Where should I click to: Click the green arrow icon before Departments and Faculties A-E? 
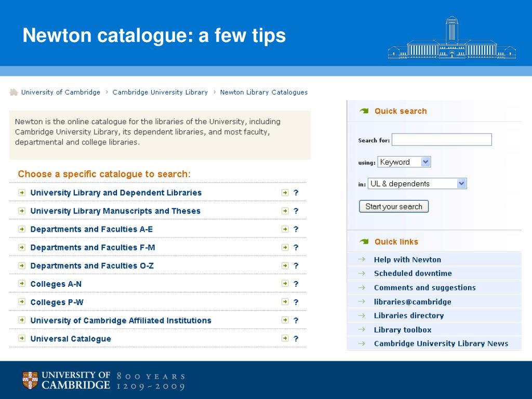[x=22, y=229]
